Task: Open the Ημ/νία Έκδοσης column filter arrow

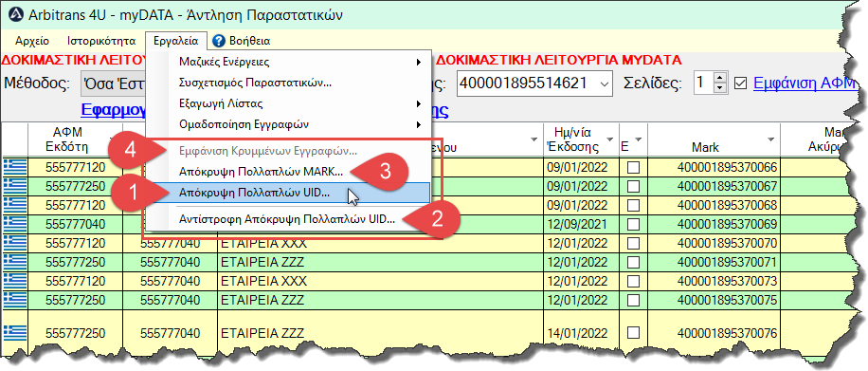Action: [x=610, y=139]
